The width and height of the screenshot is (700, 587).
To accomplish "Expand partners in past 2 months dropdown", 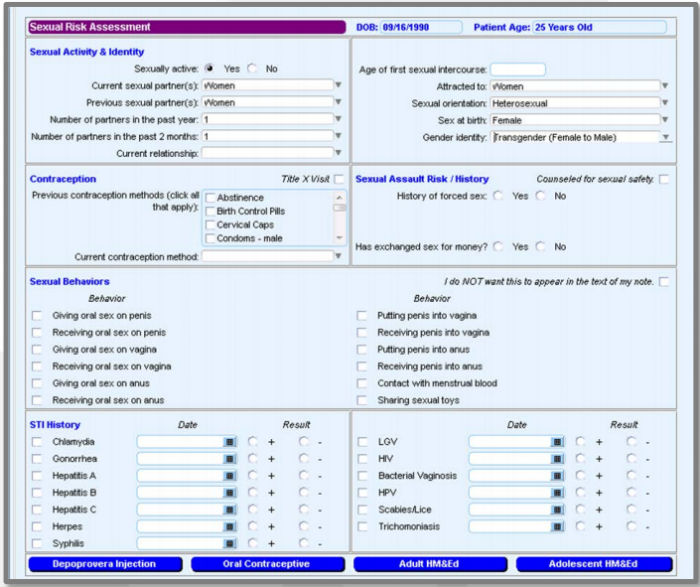I will tap(338, 136).
